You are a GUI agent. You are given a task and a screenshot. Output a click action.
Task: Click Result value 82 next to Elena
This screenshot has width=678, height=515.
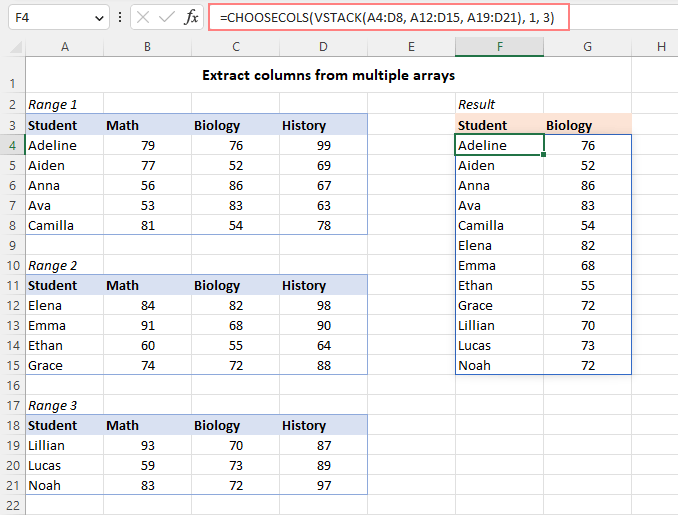pos(587,246)
